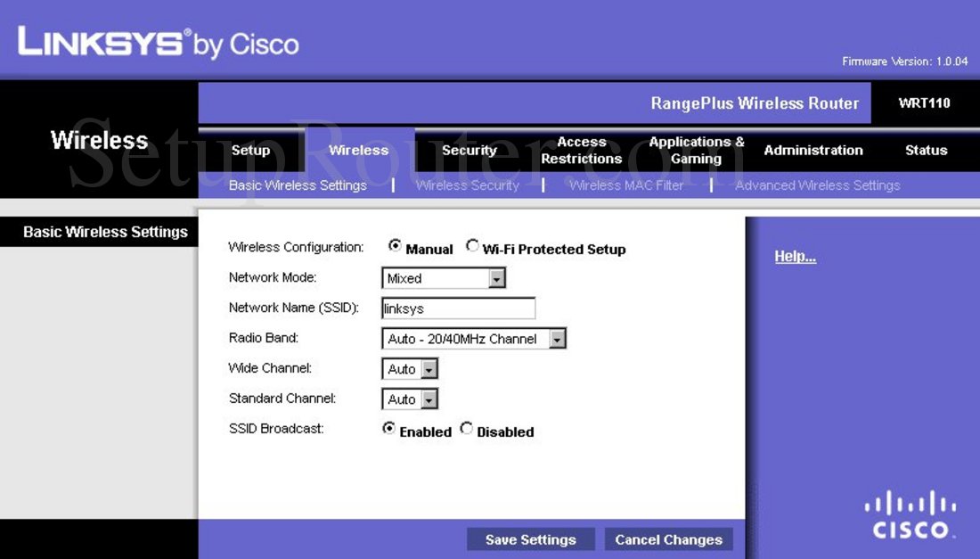Open the Wireless MAC Filter page
This screenshot has height=559, width=980.
(x=626, y=185)
